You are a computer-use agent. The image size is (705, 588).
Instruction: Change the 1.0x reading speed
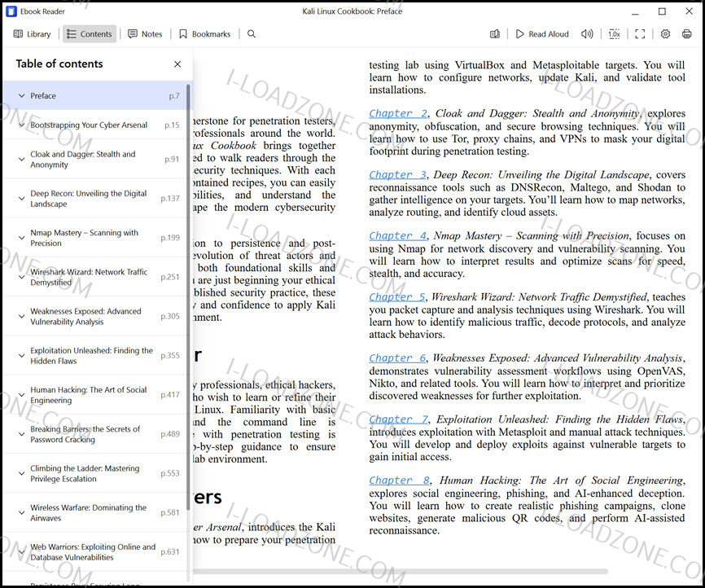click(614, 34)
